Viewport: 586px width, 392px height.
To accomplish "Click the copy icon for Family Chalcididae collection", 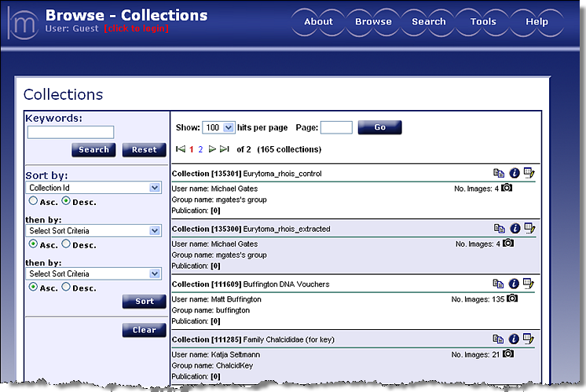I will tap(499, 339).
